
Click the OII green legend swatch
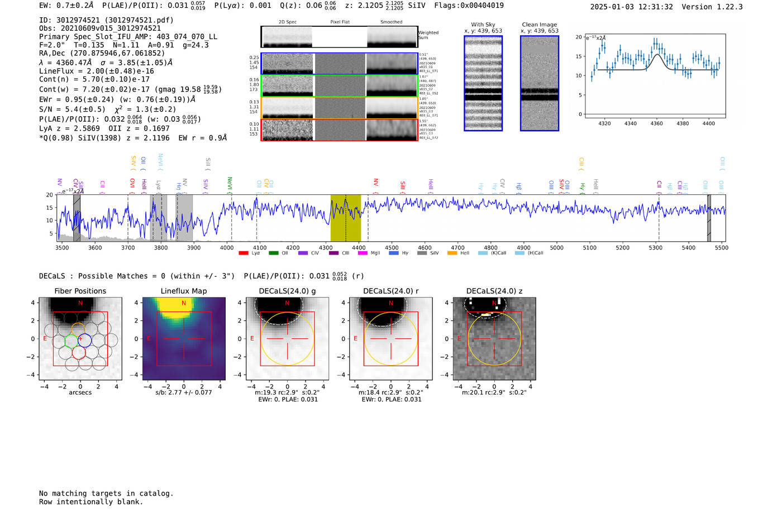click(x=274, y=253)
